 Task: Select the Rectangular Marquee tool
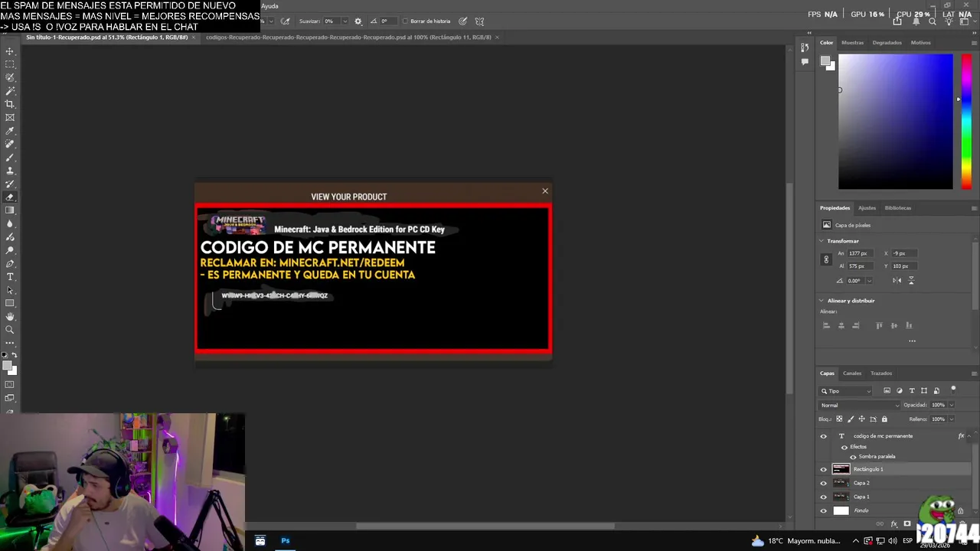pos(10,64)
